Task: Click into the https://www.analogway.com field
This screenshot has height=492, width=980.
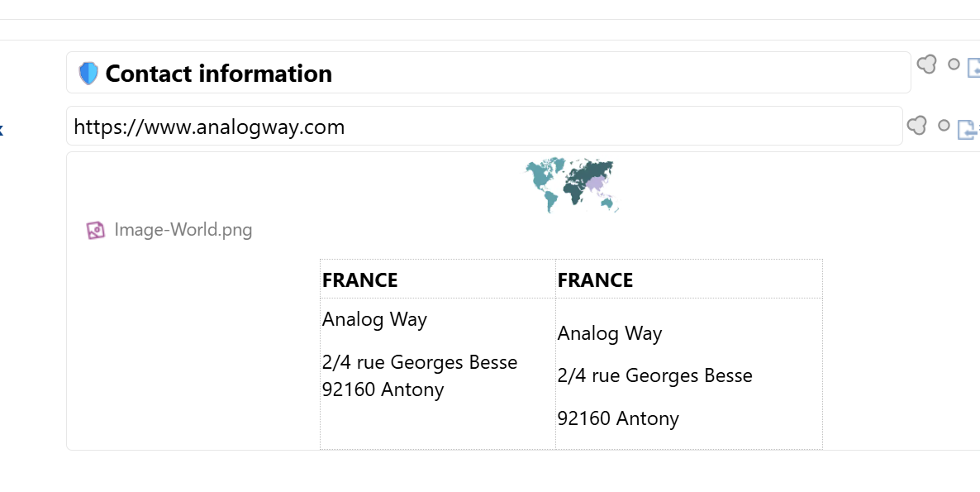Action: click(496, 127)
